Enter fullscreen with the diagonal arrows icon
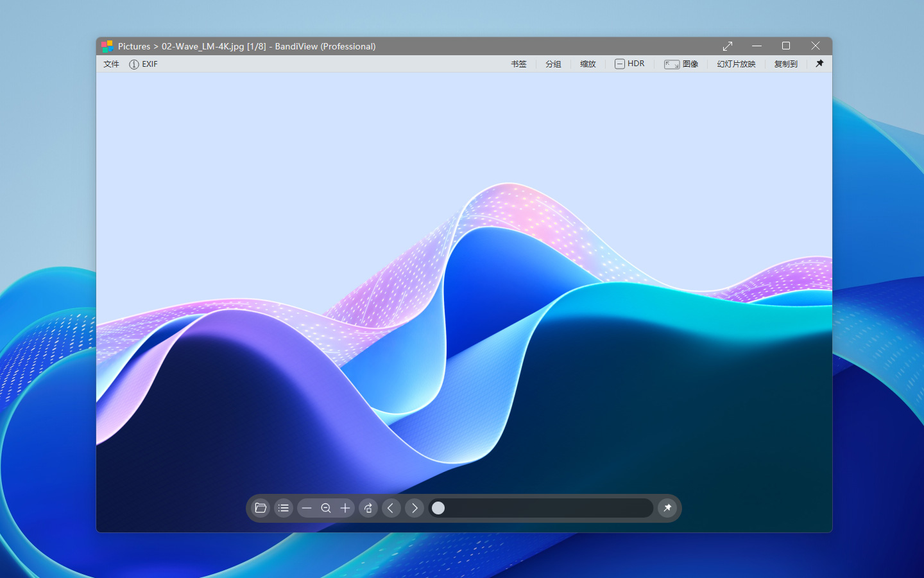Viewport: 924px width, 578px height. click(728, 46)
